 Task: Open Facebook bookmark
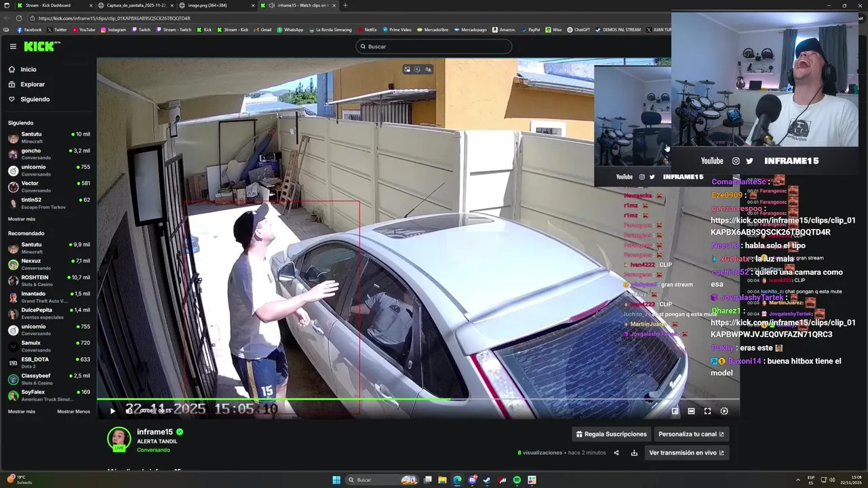tap(29, 30)
